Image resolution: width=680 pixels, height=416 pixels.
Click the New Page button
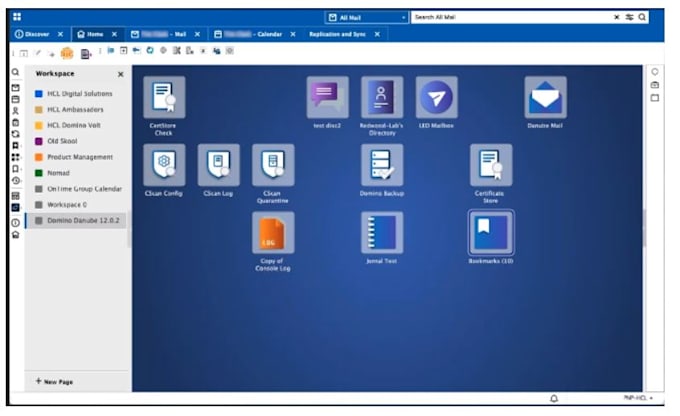(54, 382)
